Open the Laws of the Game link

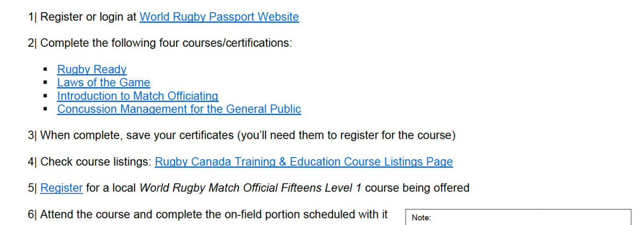(x=104, y=82)
